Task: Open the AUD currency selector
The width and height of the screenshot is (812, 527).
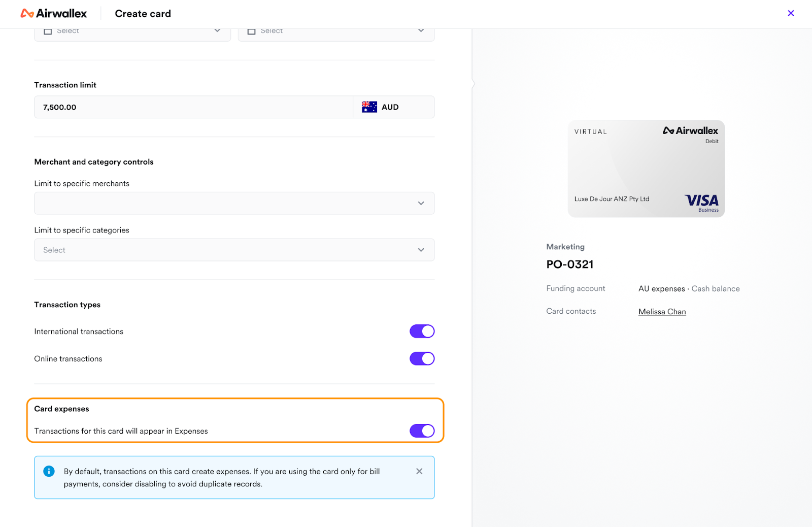Action: (x=393, y=107)
